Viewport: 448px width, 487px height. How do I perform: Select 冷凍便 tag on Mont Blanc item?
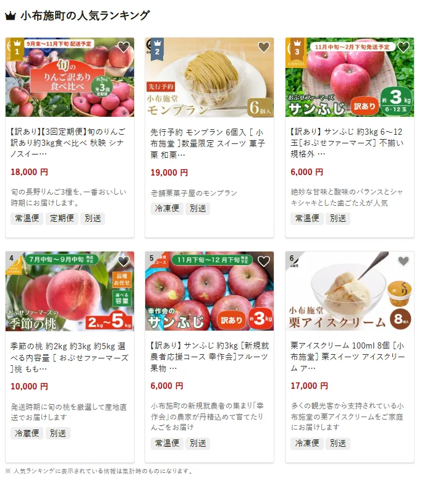(167, 208)
